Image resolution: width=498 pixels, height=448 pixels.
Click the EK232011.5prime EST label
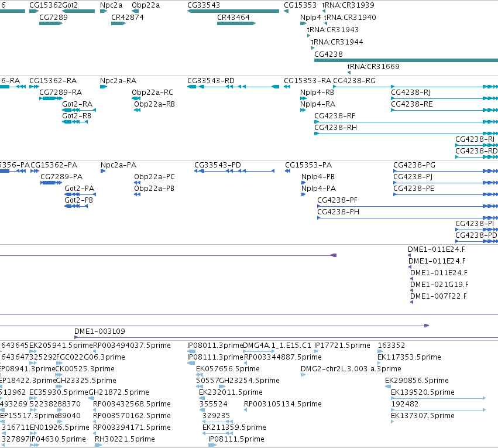coord(231,393)
